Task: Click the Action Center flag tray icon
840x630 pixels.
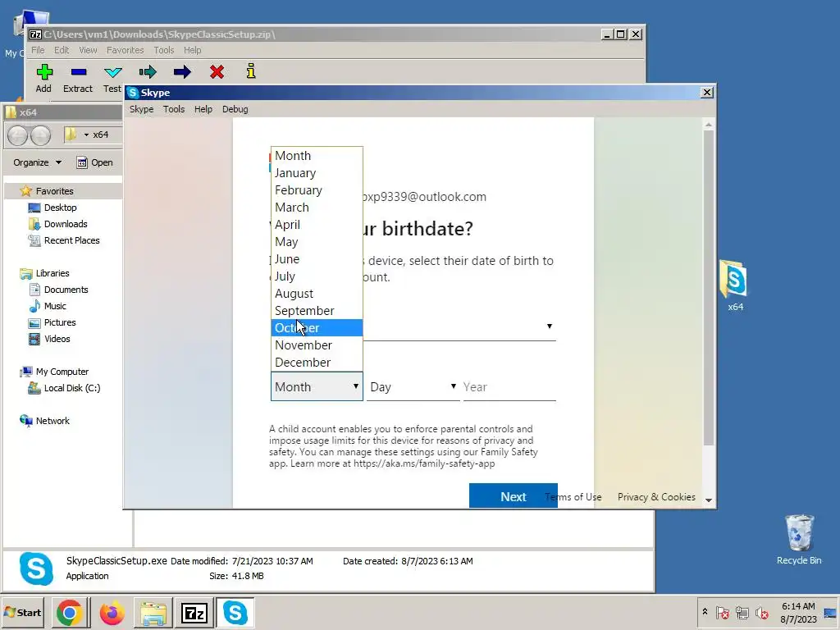Action: click(x=722, y=613)
